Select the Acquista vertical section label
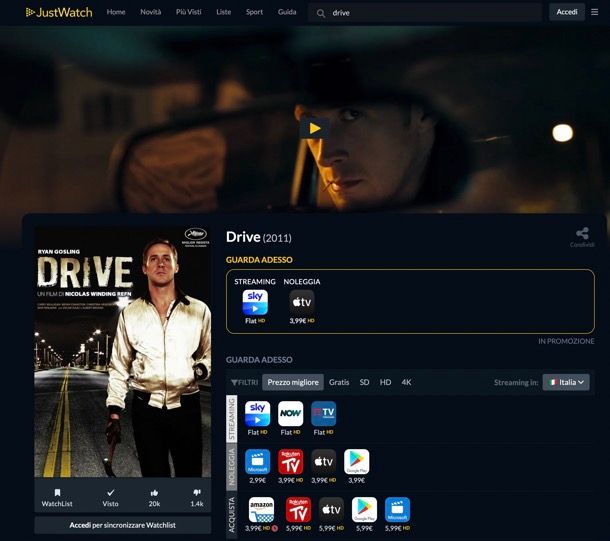 (x=231, y=515)
